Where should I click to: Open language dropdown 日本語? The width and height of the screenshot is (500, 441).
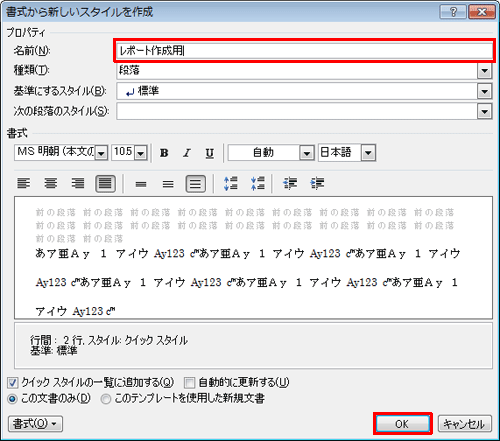coord(368,153)
